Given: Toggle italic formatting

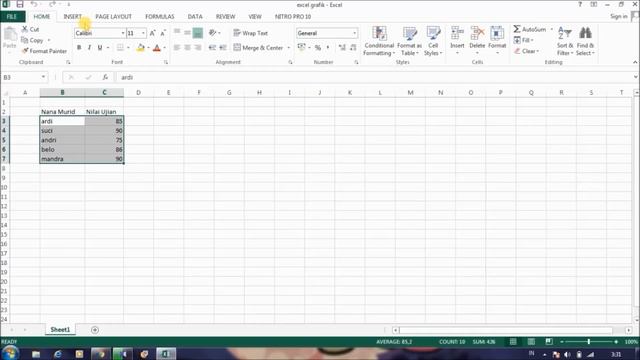Looking at the screenshot, I should click(x=89, y=48).
